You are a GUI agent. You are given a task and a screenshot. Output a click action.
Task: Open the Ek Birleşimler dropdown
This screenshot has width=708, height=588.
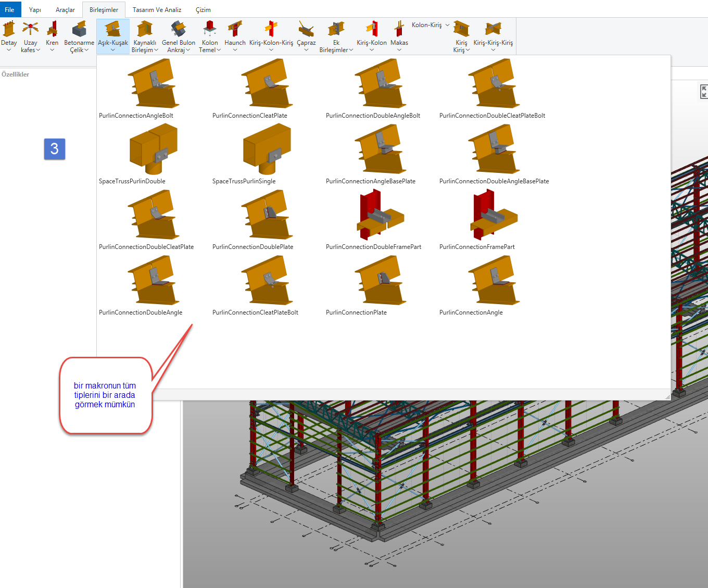pos(336,35)
